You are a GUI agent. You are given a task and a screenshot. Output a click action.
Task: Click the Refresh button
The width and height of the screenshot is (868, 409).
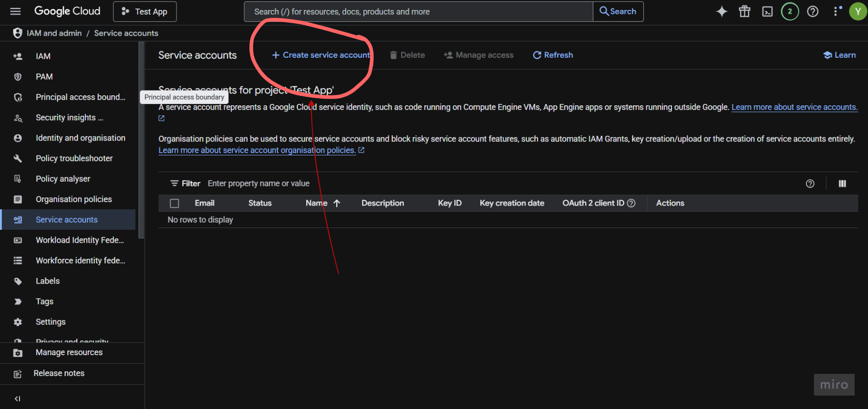(553, 55)
